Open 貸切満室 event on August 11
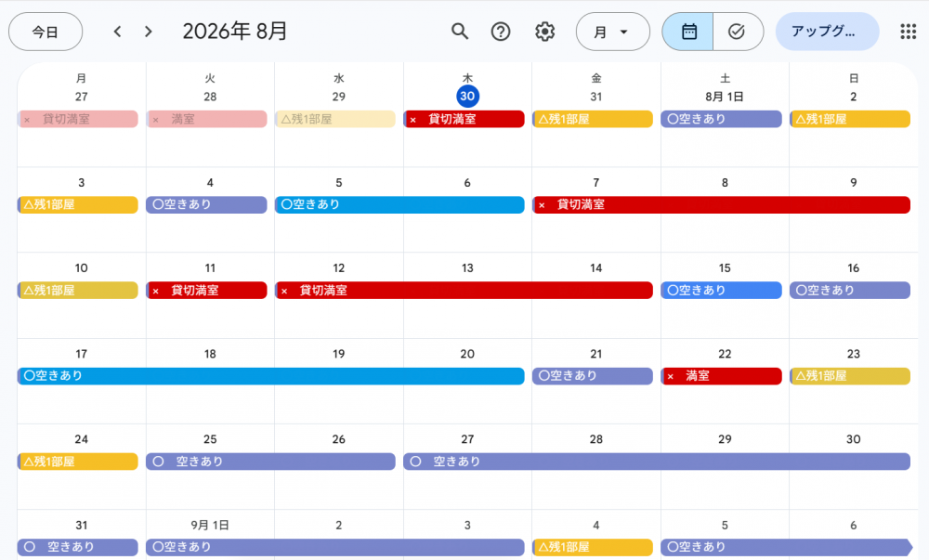This screenshot has width=929, height=560. [x=207, y=290]
